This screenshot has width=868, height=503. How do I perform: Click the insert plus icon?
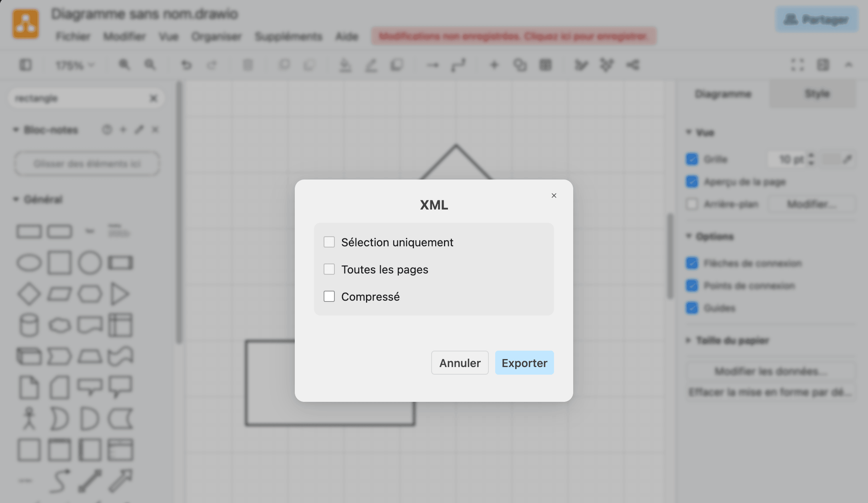click(x=494, y=65)
